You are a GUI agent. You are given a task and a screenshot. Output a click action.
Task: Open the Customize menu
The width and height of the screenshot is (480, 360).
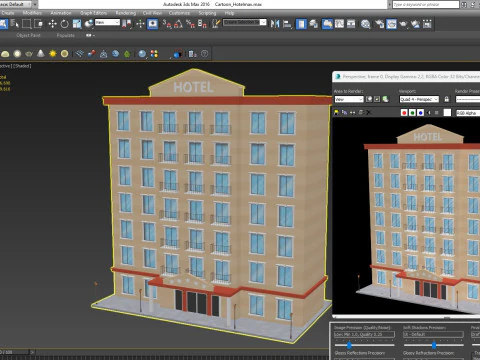click(x=179, y=13)
